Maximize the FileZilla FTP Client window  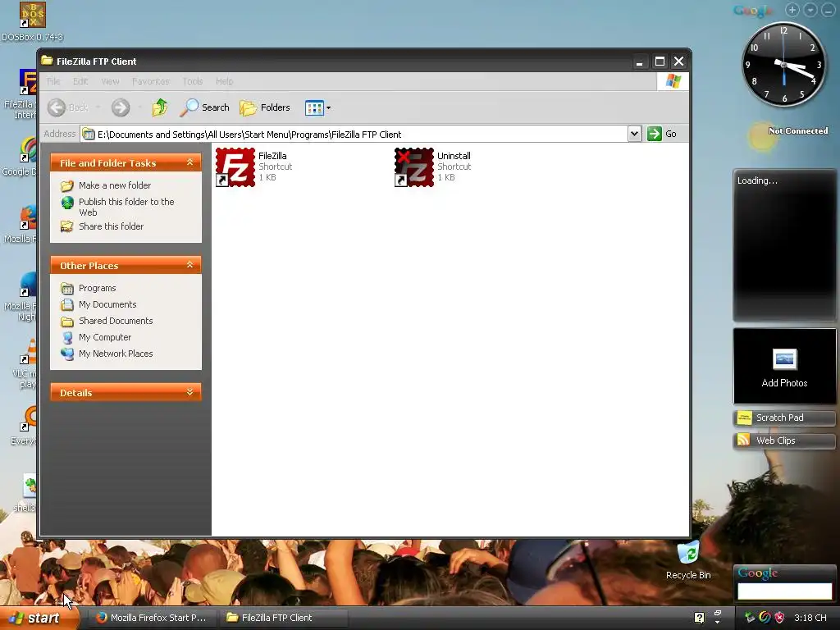point(660,62)
